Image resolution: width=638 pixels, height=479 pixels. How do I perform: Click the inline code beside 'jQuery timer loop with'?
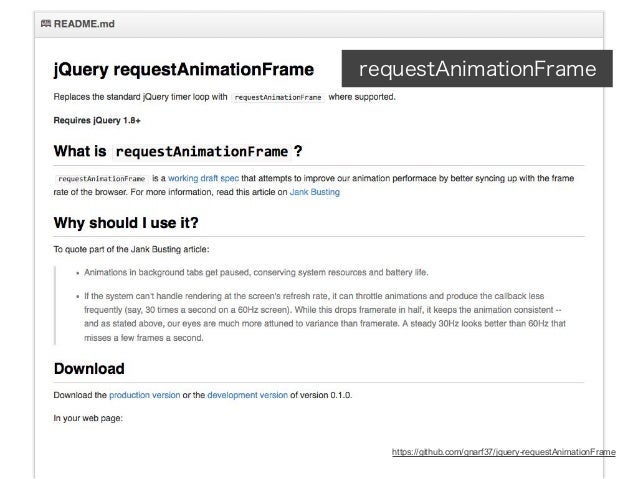click(x=278, y=98)
